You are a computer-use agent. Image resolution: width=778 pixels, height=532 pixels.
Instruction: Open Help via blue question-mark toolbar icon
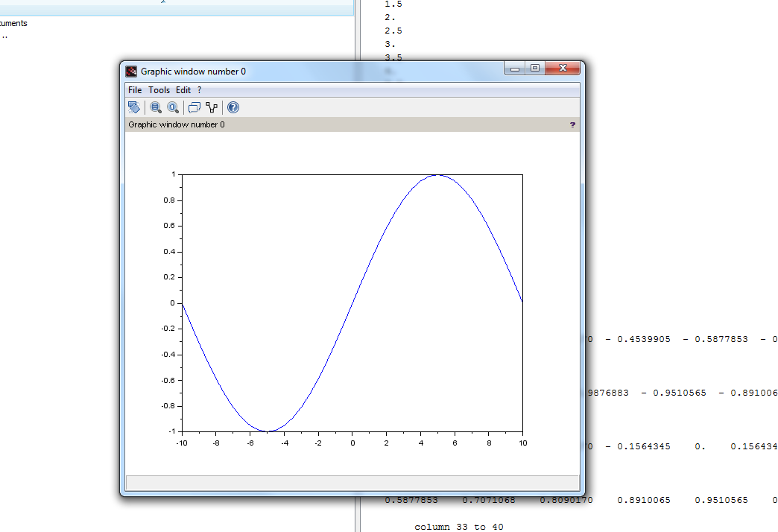click(x=233, y=107)
